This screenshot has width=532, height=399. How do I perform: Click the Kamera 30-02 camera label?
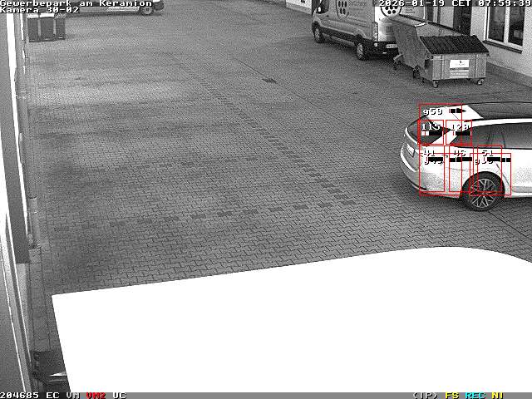point(39,10)
